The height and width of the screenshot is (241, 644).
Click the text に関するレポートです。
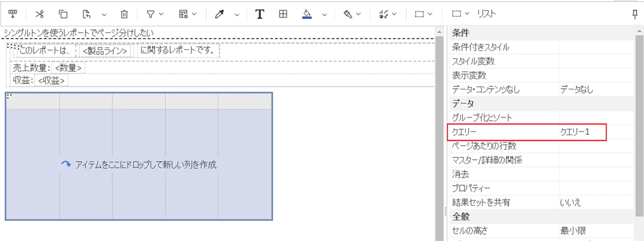[178, 51]
